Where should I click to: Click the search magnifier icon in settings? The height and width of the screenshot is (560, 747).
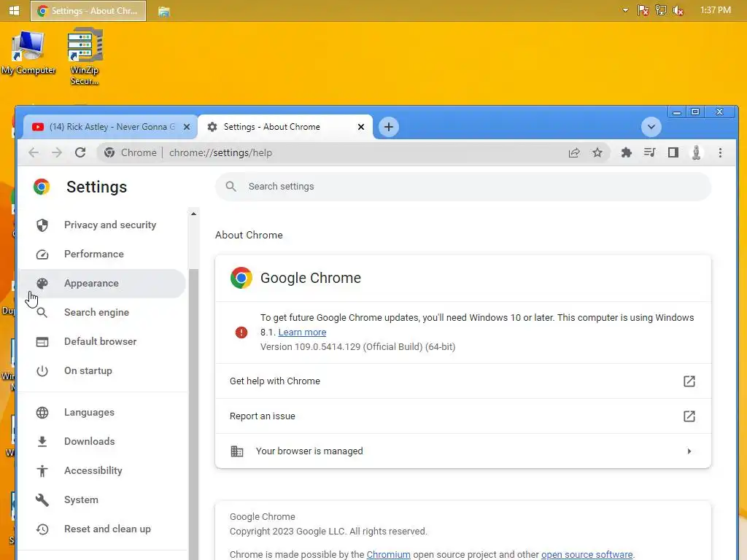click(x=231, y=187)
